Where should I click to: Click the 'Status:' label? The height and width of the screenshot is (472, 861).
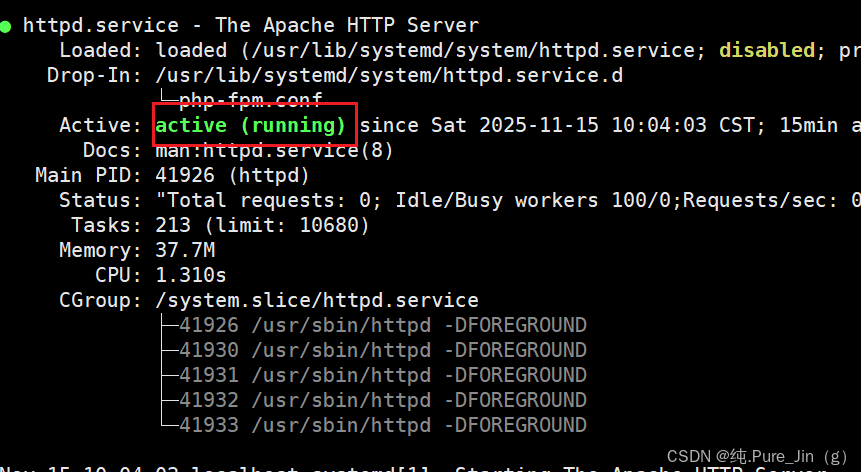(x=100, y=200)
